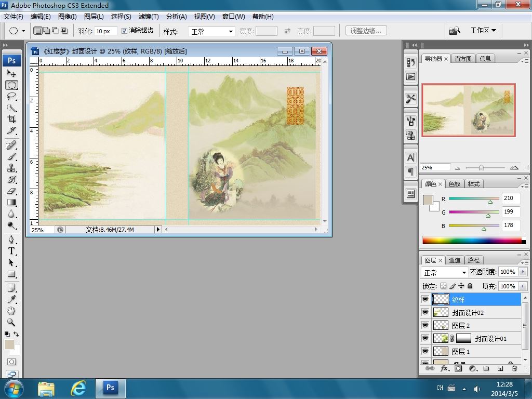This screenshot has height=399, width=532.
Task: Select the Eyedropper tool
Action: pyautogui.click(x=11, y=299)
